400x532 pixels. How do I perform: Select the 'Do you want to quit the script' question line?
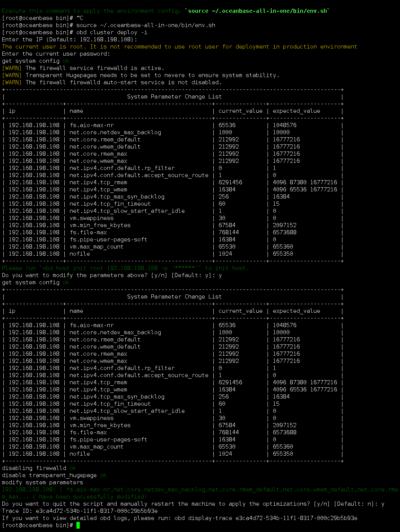(193, 504)
